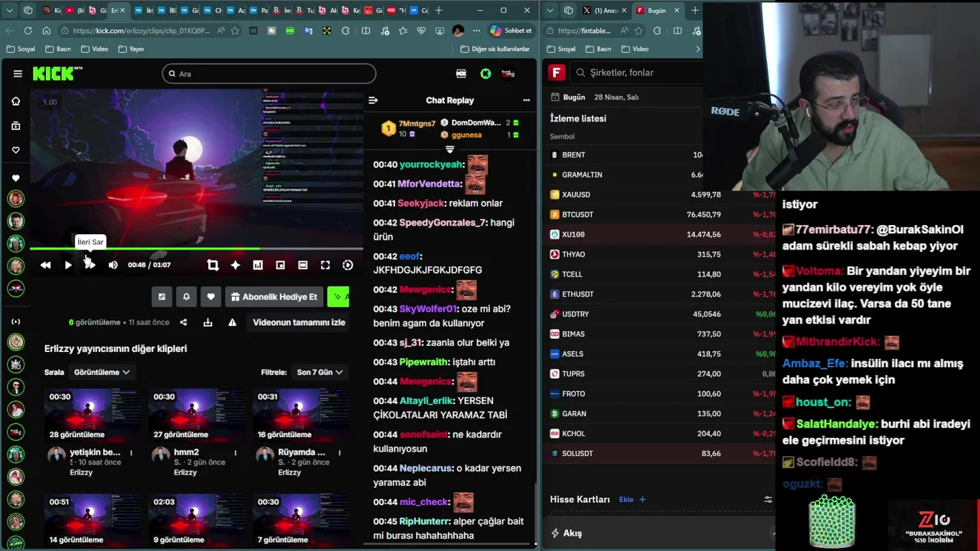Click the Kick search field Ara
980x551 pixels.
tap(269, 73)
